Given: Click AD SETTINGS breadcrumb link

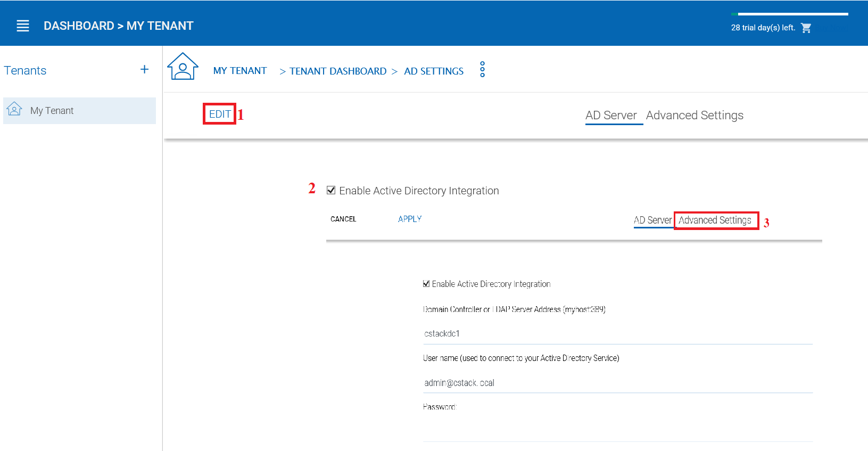Looking at the screenshot, I should tap(434, 71).
